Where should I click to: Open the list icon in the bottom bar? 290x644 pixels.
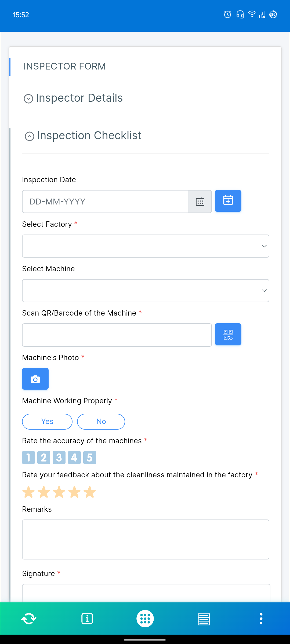203,618
